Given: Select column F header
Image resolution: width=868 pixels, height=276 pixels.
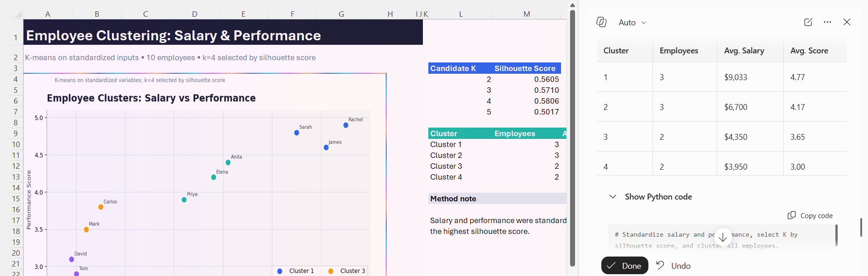Looking at the screenshot, I should coord(293,14).
